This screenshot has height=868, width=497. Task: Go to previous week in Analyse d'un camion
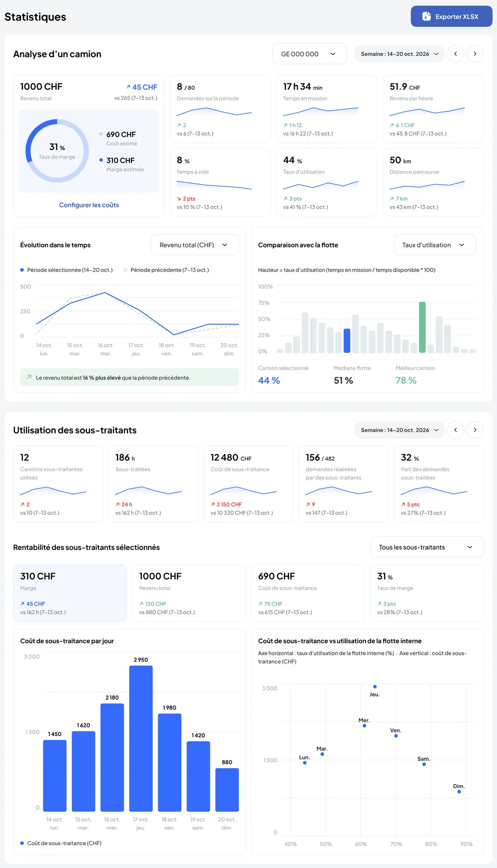click(455, 54)
